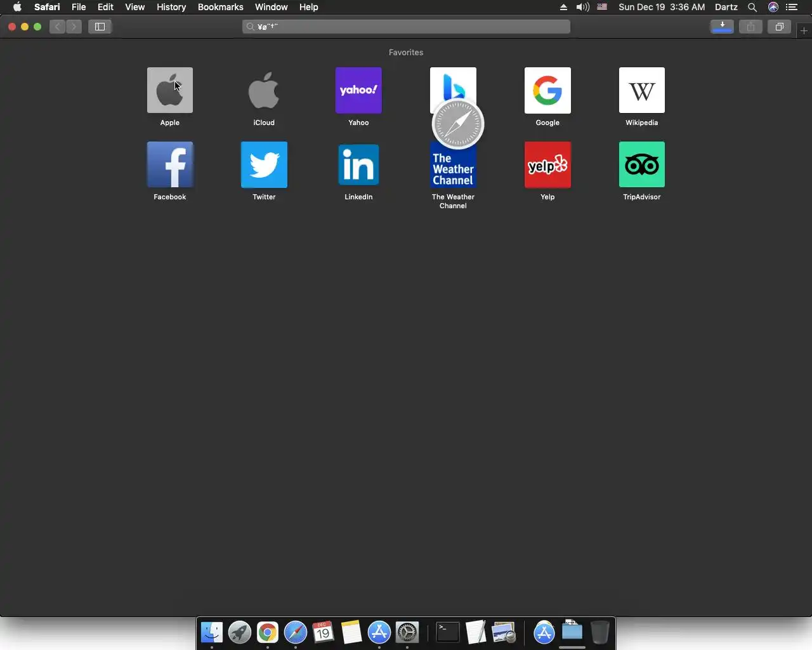The width and height of the screenshot is (812, 650).
Task: Open the History menu
Action: (x=171, y=7)
